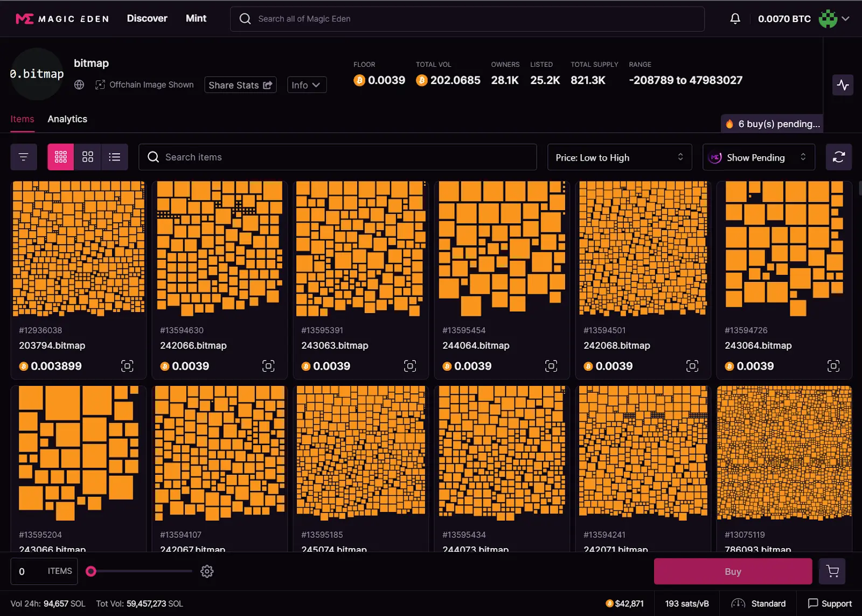
Task: Switch to list view
Action: point(114,157)
